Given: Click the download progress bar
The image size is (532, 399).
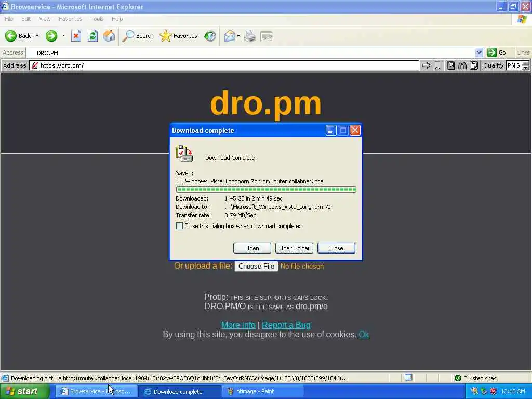Looking at the screenshot, I should tap(266, 189).
